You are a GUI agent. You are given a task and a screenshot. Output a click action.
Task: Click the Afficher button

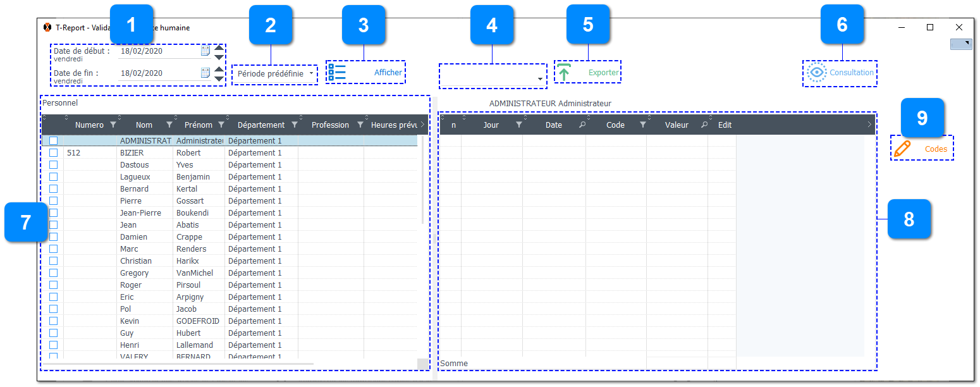(387, 72)
